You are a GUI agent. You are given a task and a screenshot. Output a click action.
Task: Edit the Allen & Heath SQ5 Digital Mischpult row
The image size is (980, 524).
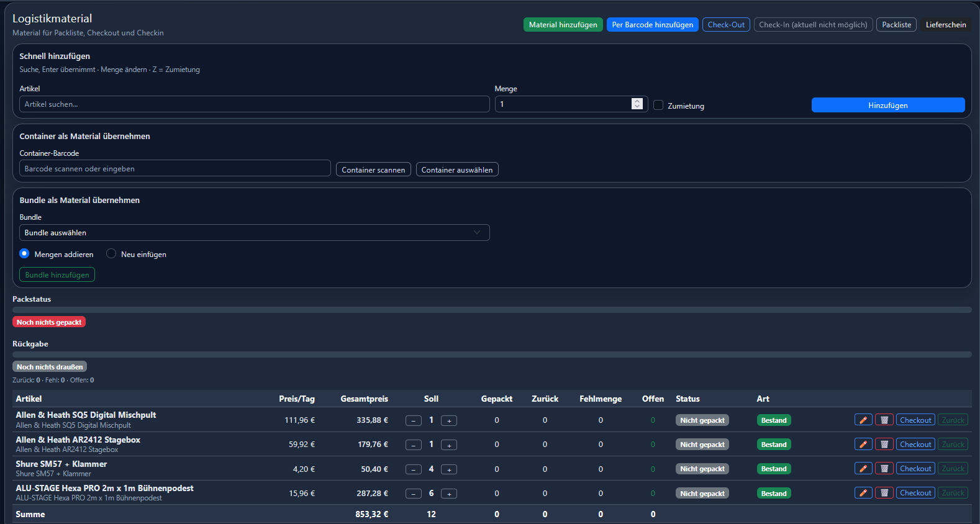point(863,420)
